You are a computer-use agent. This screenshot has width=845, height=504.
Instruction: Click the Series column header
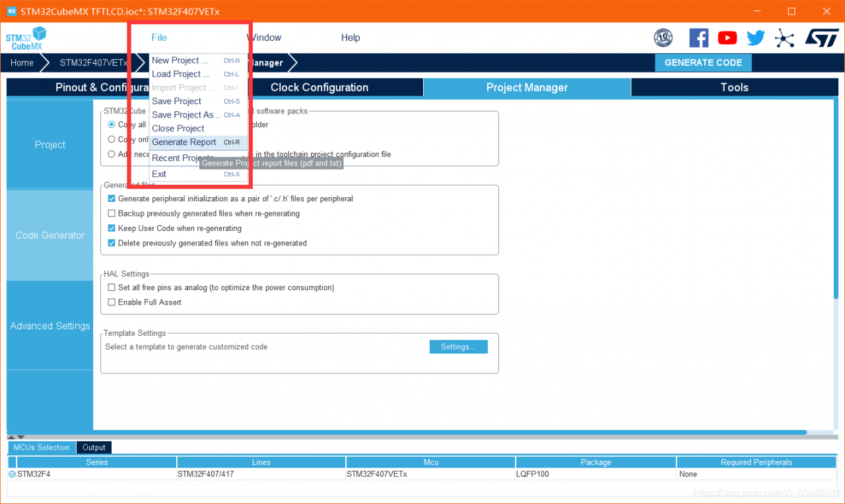97,462
